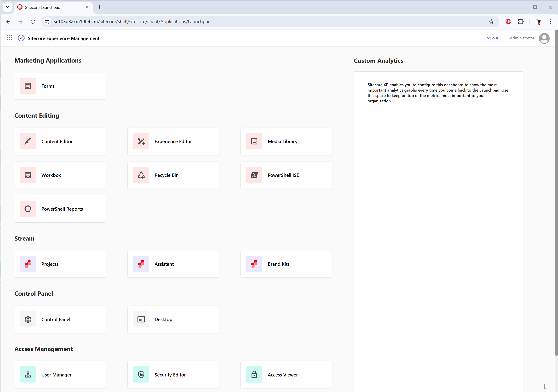Click the page's vertical scrollbar
The width and height of the screenshot is (558, 392).
point(556,194)
